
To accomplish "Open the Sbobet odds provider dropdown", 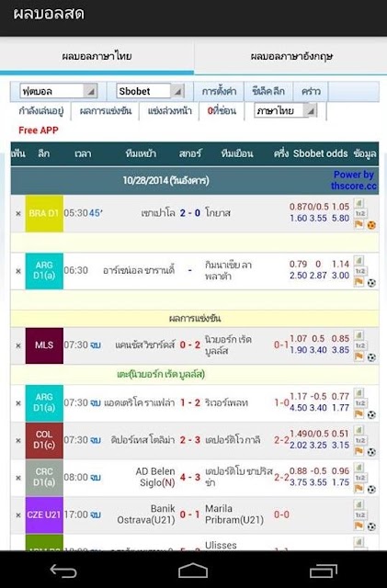I will pyautogui.click(x=150, y=91).
